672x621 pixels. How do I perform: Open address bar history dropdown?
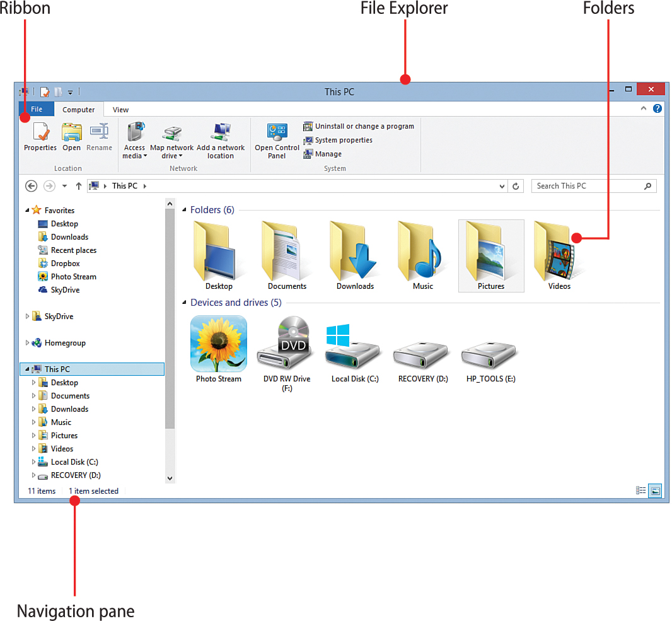(x=502, y=186)
